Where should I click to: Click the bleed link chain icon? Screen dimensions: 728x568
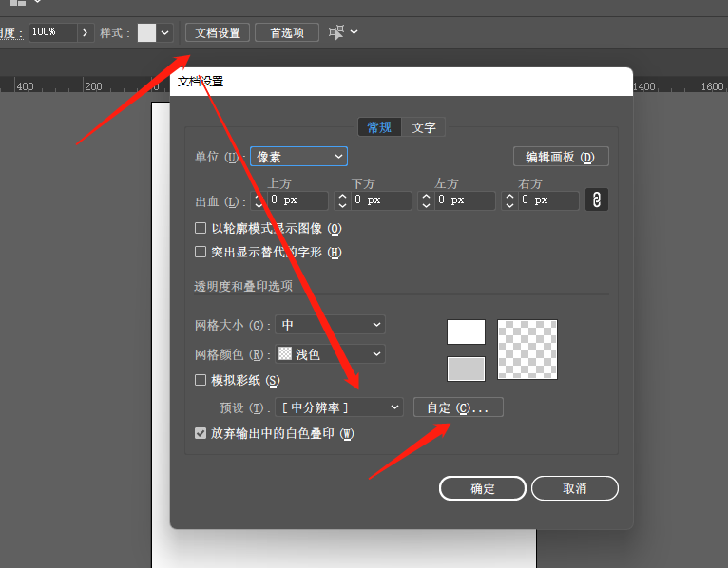597,200
